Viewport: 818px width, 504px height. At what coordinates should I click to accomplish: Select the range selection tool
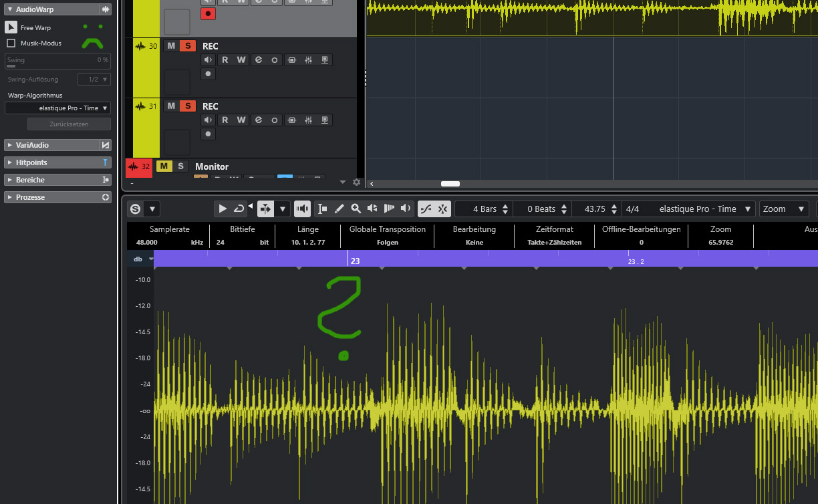click(x=322, y=209)
